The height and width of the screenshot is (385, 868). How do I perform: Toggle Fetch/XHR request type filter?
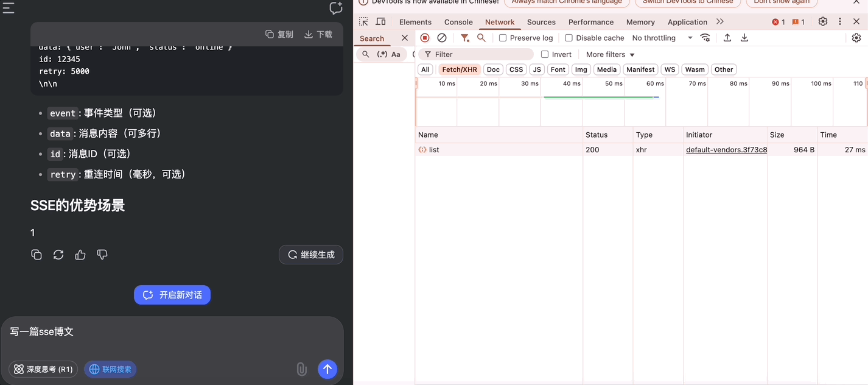(460, 69)
